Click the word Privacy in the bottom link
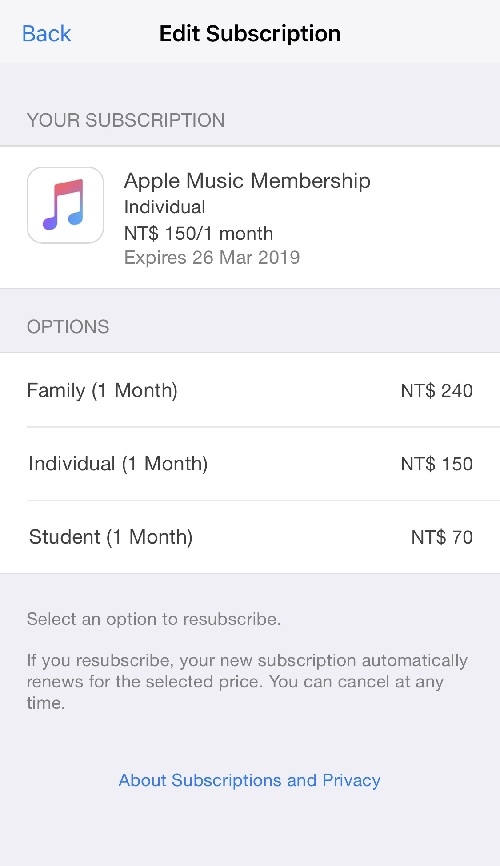This screenshot has width=500, height=866. [x=351, y=780]
